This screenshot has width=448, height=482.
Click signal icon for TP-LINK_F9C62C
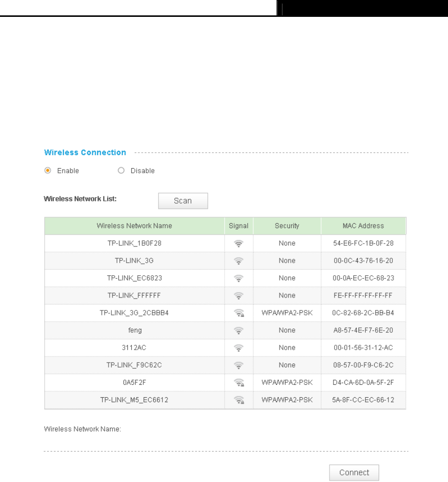click(x=238, y=365)
